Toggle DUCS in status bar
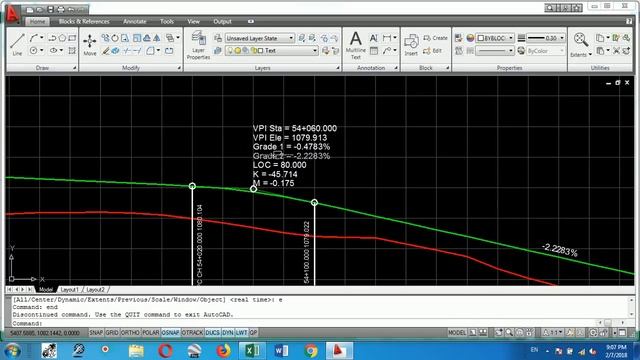 [x=213, y=333]
